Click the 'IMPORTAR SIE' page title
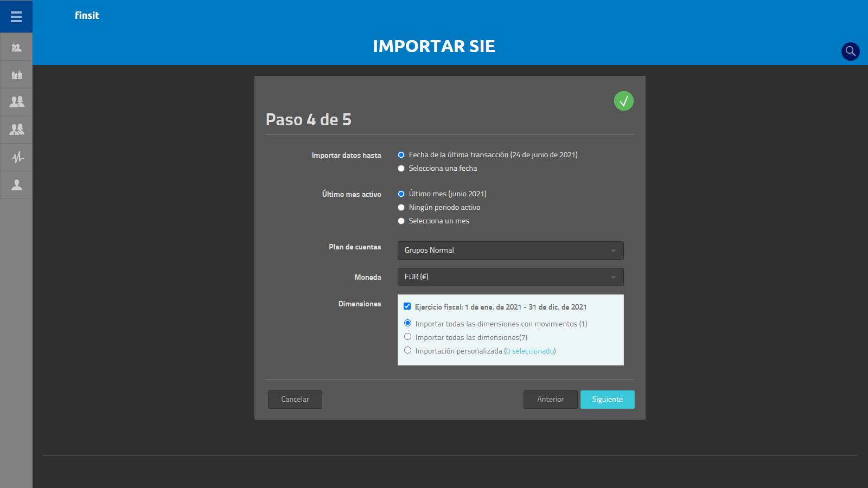 coord(434,47)
